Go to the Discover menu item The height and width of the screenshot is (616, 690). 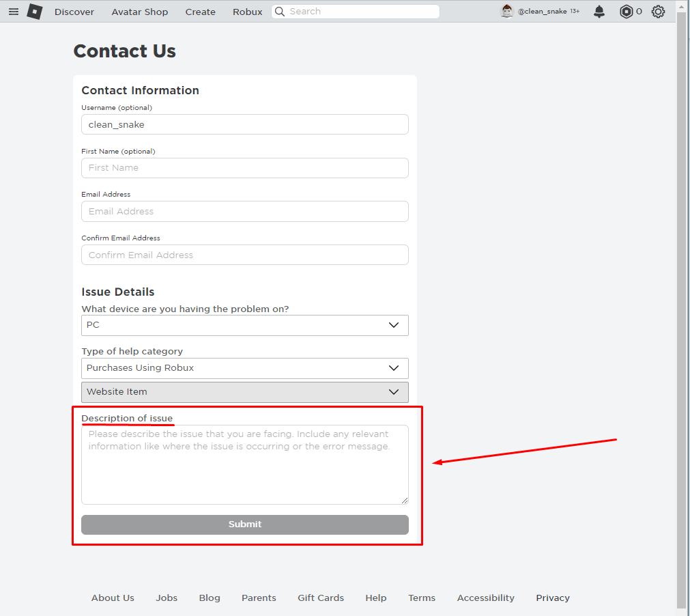[74, 12]
